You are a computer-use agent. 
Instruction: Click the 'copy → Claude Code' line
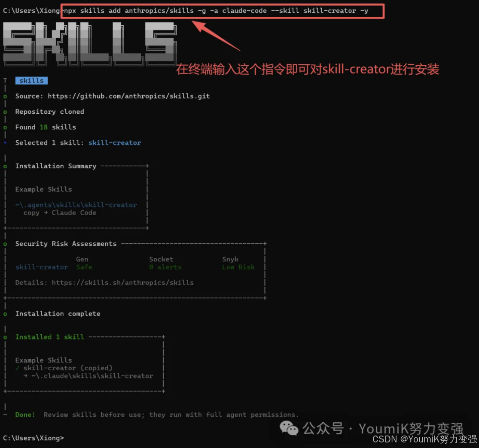pos(60,213)
